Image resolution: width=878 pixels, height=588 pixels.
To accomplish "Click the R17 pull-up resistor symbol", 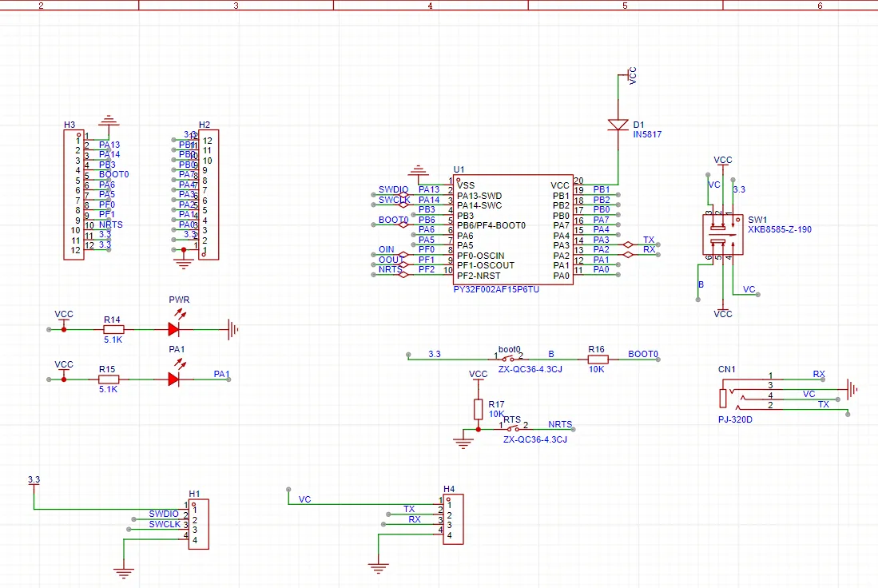I will (x=478, y=408).
